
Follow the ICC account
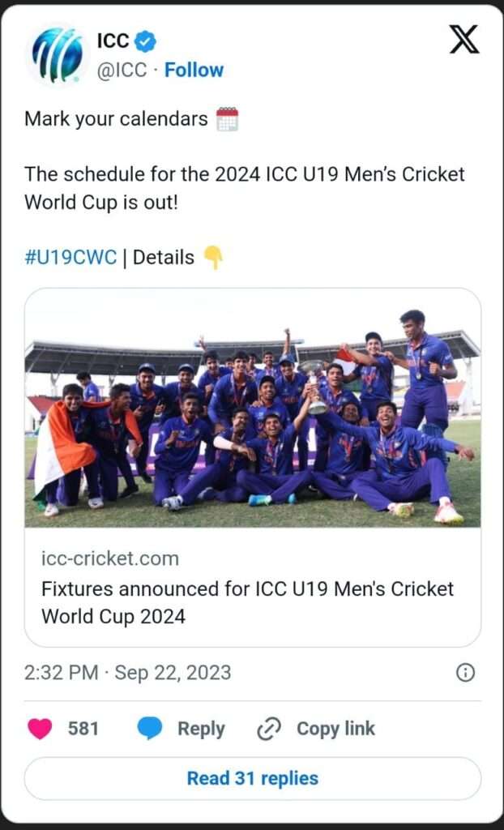194,71
